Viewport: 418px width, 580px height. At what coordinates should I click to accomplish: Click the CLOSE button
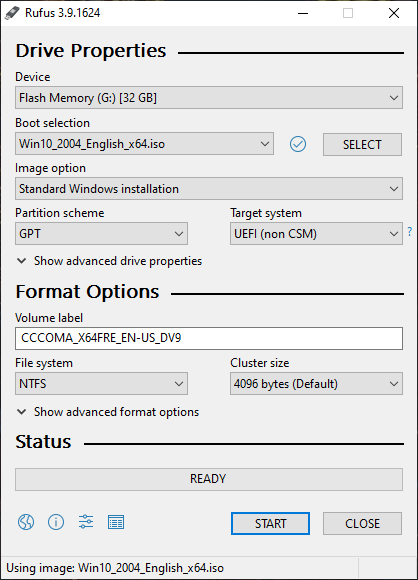tap(362, 523)
